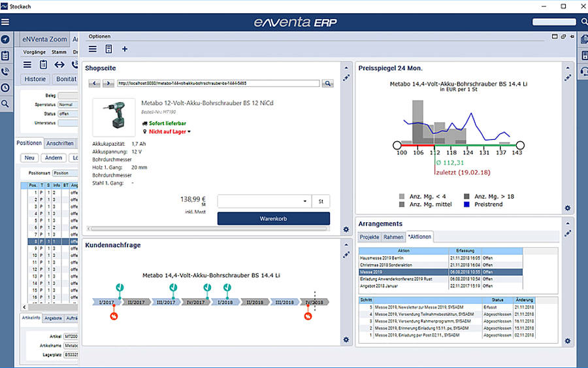Click the positions table left scroll arrow
The width and height of the screenshot is (588, 368).
pyautogui.click(x=24, y=307)
